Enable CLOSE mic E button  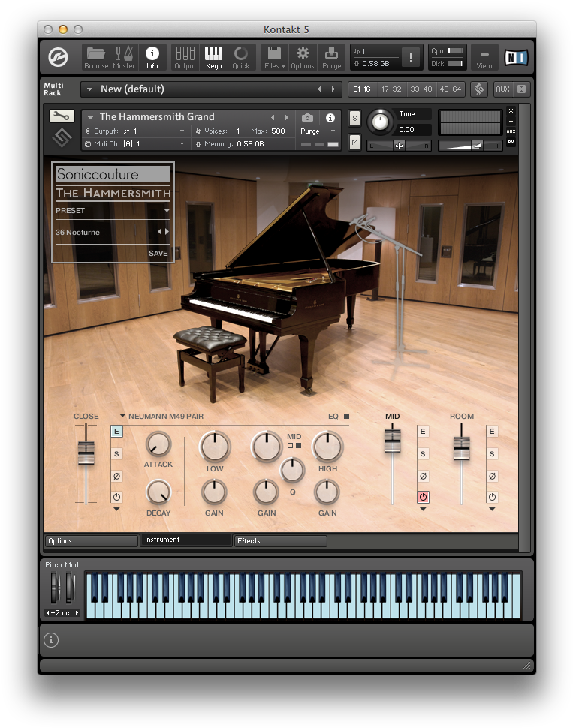[x=116, y=432]
